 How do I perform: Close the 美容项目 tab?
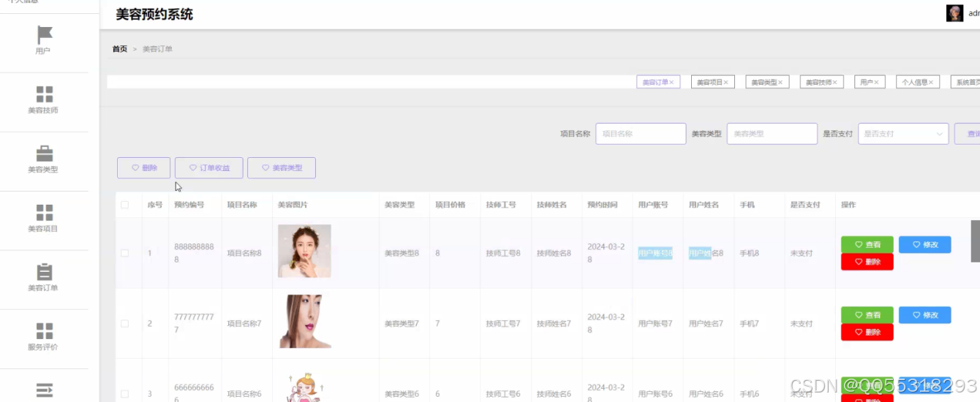pos(725,83)
